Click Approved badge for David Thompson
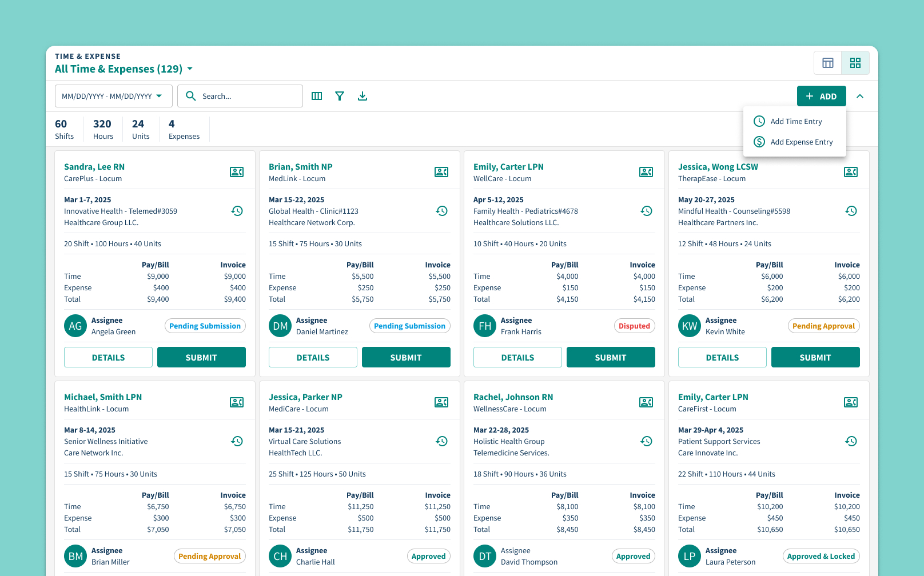Image resolution: width=924 pixels, height=576 pixels. [x=634, y=556]
